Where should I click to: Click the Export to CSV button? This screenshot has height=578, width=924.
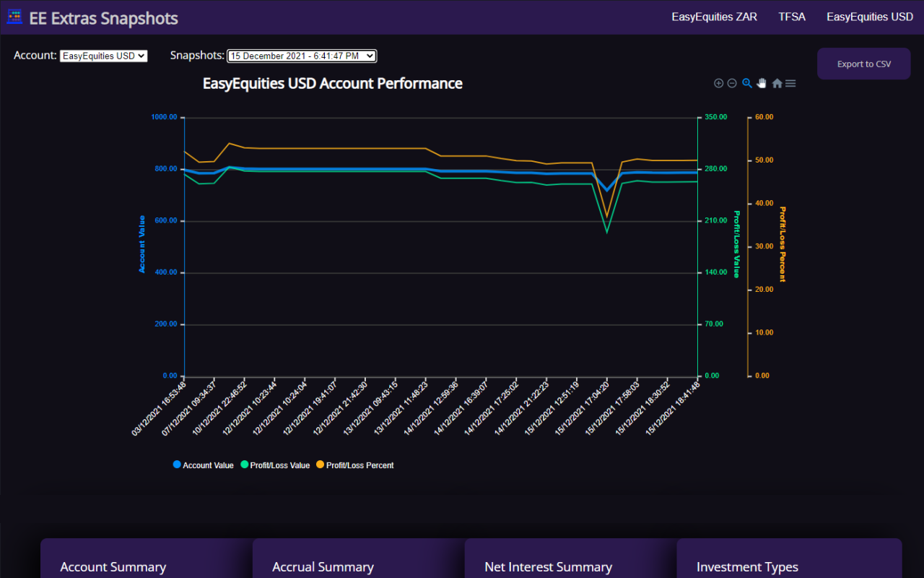click(864, 64)
